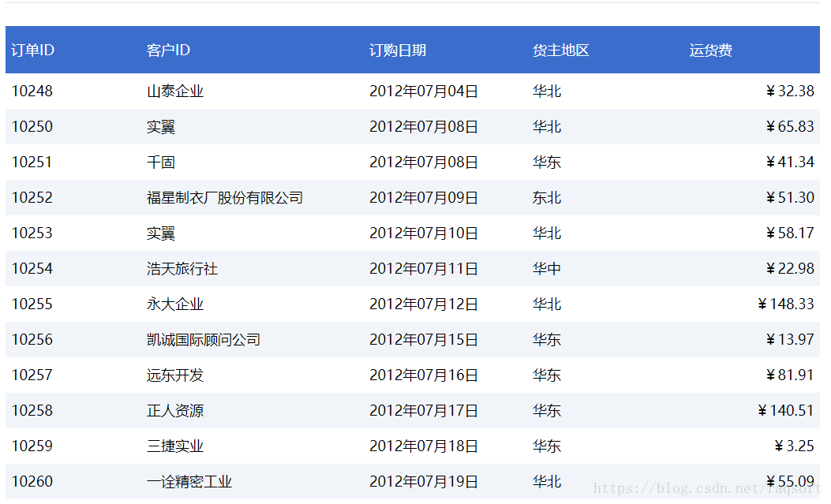Select order ID cell 10248
The image size is (831, 504).
pyautogui.click(x=32, y=91)
